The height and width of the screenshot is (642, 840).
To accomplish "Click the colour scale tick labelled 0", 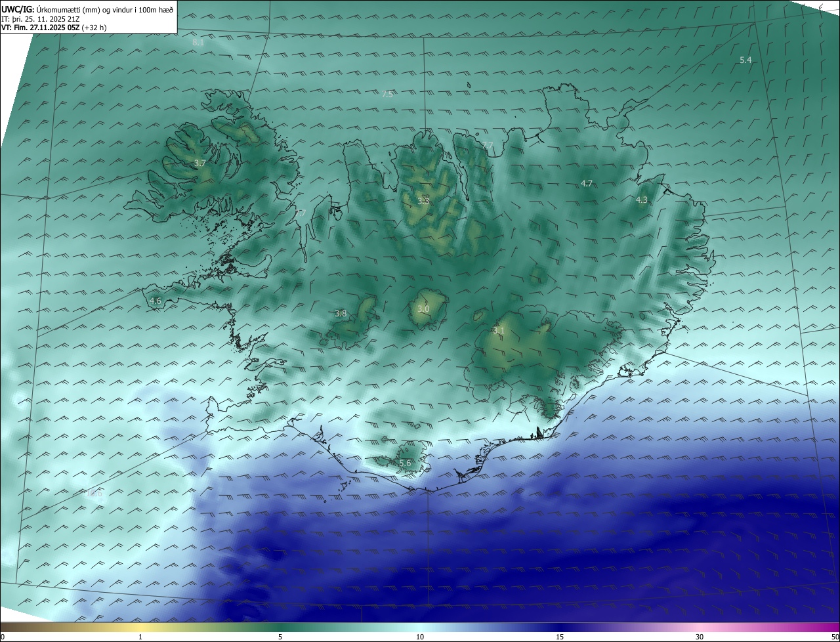I will 3,637.
